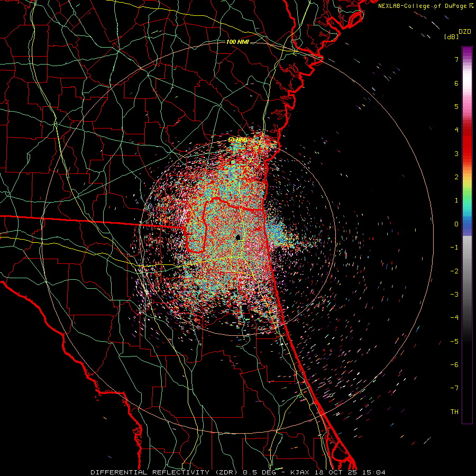The height and width of the screenshot is (476, 476).
Task: Click the TH label at scale bottom
Action: (x=454, y=412)
